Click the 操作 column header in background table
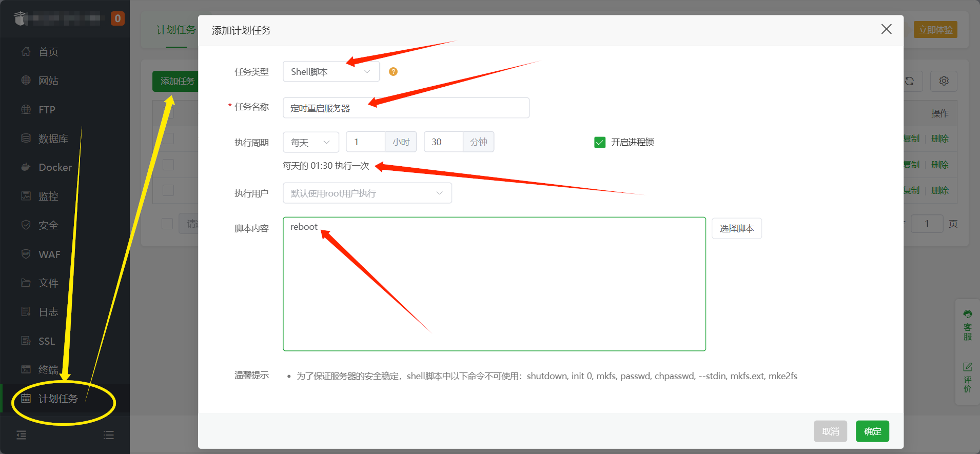The height and width of the screenshot is (454, 980). click(940, 113)
